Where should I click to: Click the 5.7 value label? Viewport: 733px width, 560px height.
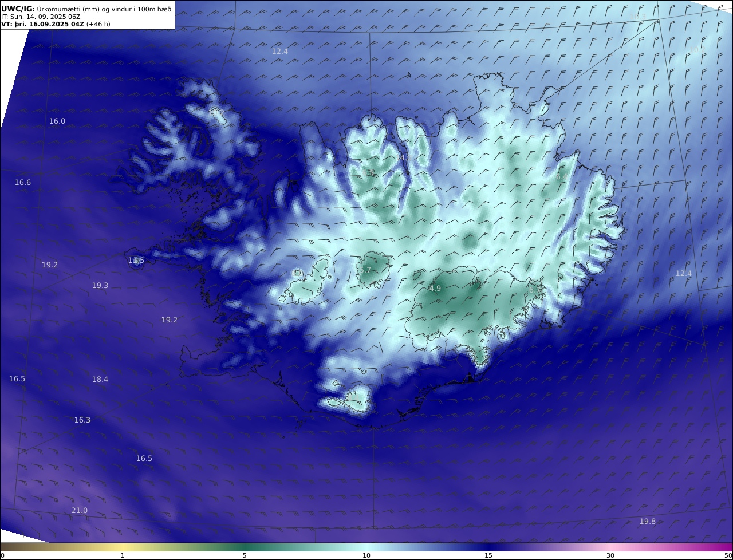365,270
